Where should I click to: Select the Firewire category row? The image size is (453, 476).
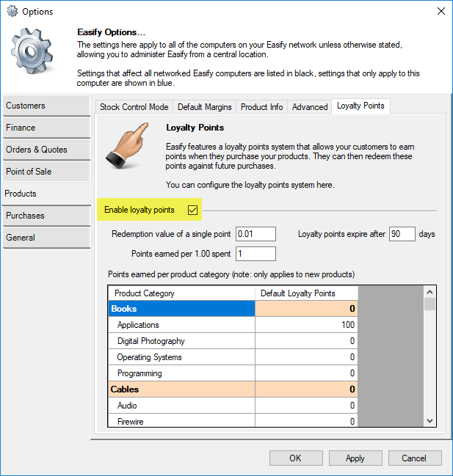click(181, 421)
